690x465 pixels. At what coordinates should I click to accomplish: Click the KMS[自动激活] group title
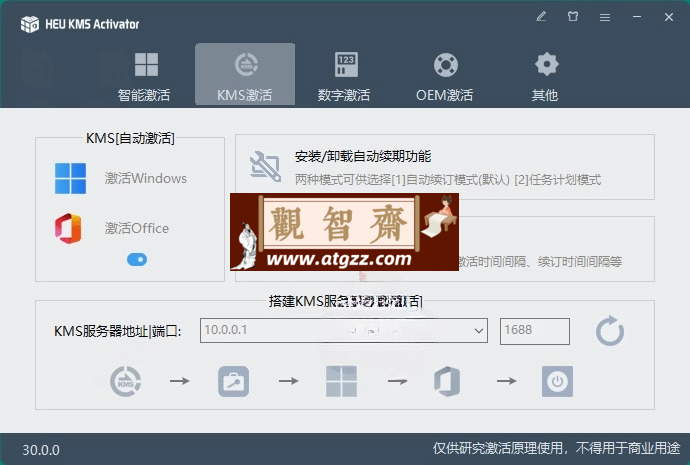(x=130, y=138)
